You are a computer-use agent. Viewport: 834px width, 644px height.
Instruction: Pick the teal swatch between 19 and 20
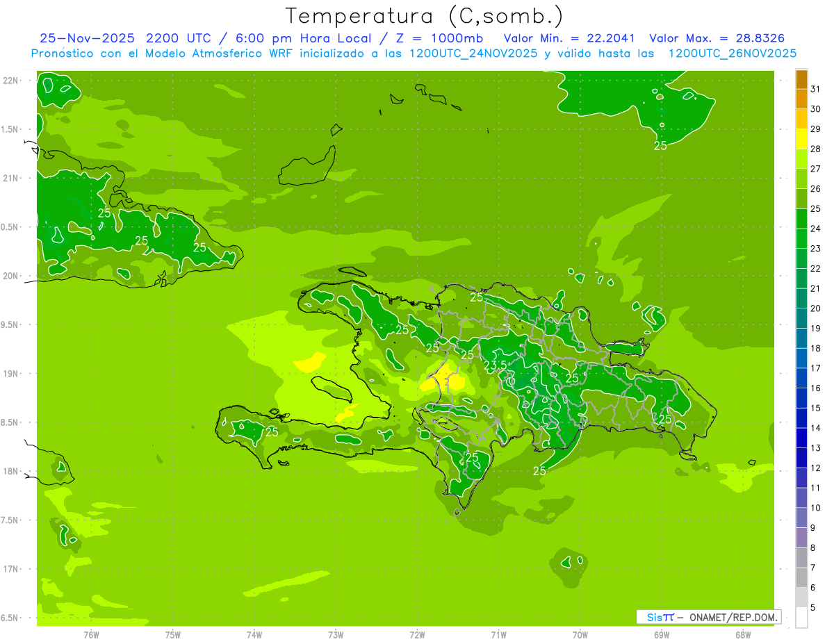click(x=801, y=318)
